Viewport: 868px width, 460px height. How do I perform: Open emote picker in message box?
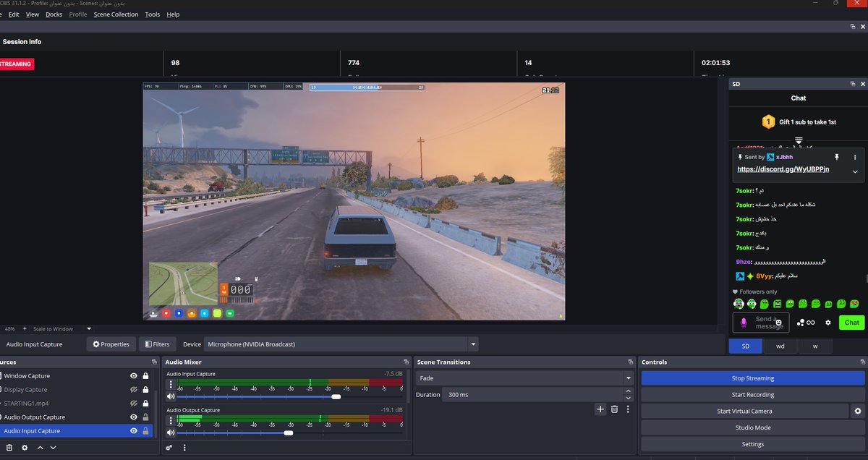tap(778, 323)
